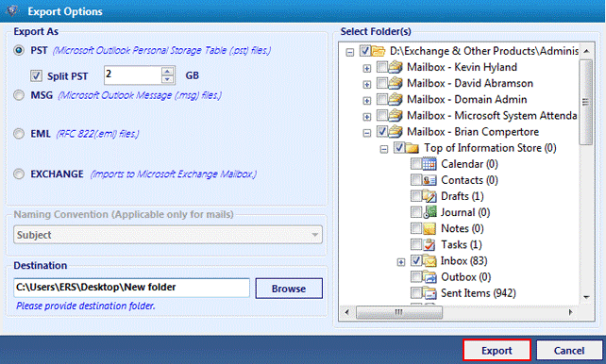The height and width of the screenshot is (364, 606).
Task: Click the folder tree horizontal scrollbar thumb
Action: (399, 312)
